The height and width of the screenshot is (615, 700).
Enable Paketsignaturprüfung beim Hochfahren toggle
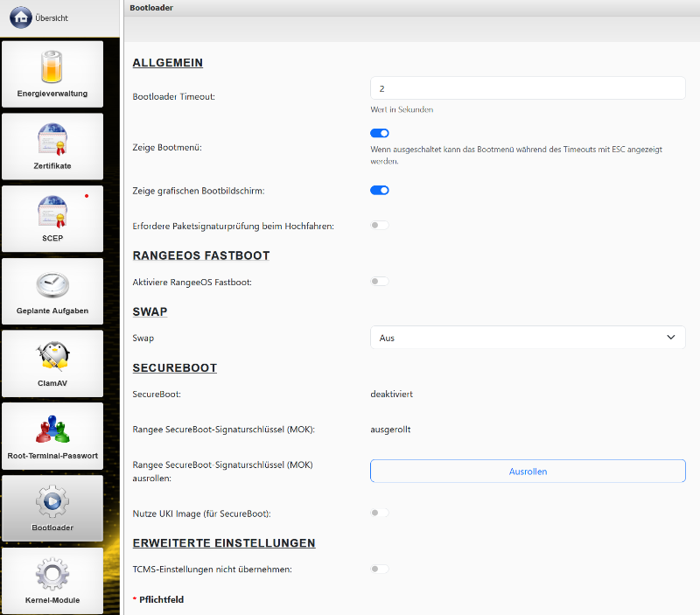coord(380,226)
